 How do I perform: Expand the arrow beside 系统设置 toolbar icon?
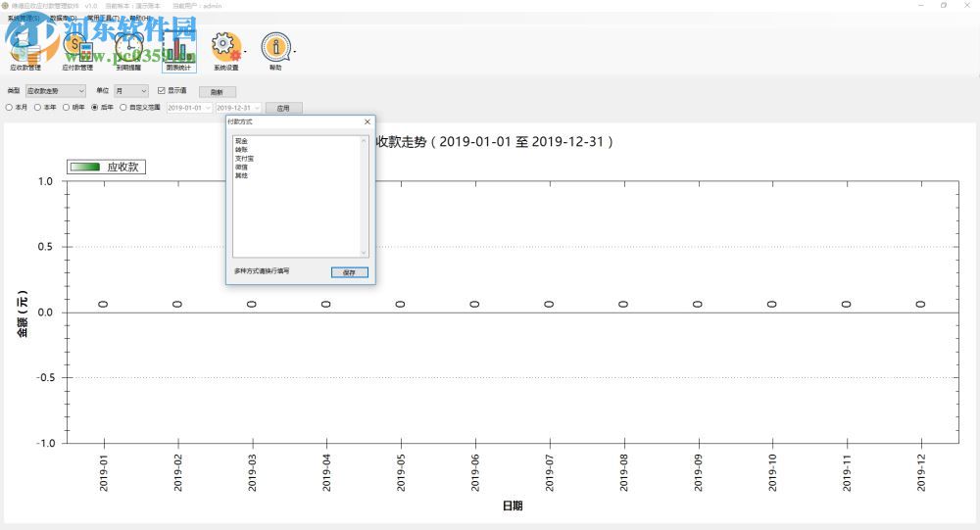[245, 51]
